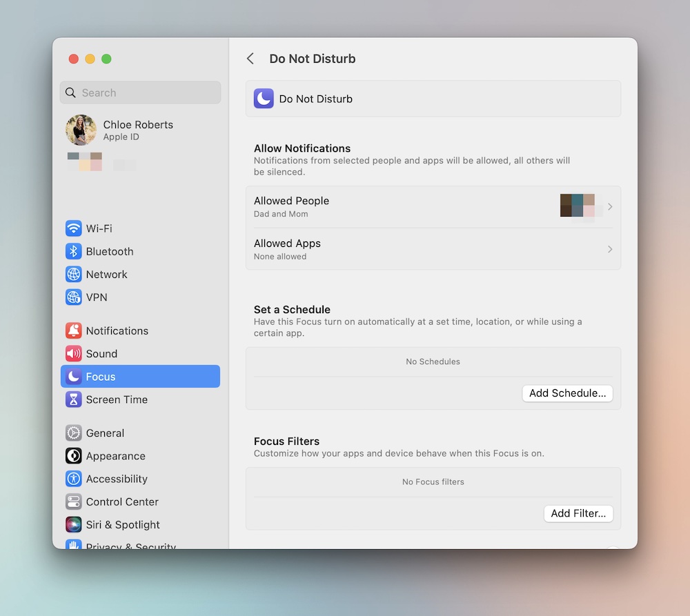Click the Do Not Disturb page title

coord(313,59)
